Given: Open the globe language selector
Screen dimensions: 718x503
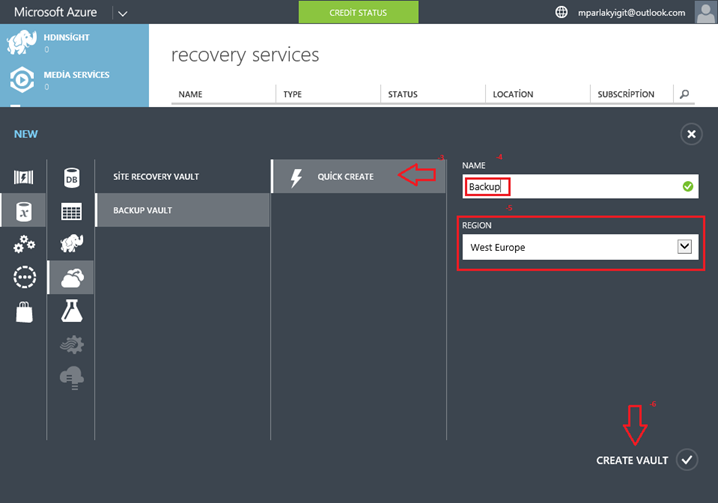Looking at the screenshot, I should click(561, 12).
